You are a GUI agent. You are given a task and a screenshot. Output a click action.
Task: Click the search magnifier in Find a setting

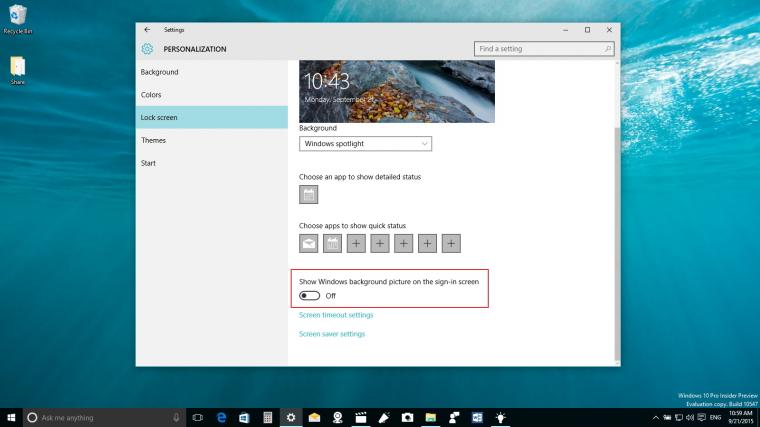coord(608,48)
